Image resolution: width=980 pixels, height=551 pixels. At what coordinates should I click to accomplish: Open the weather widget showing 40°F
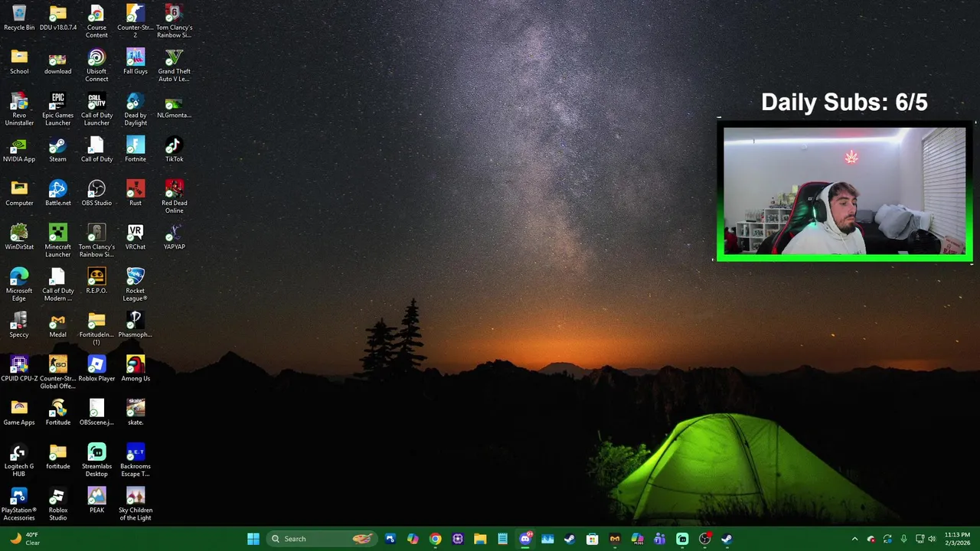coord(24,539)
